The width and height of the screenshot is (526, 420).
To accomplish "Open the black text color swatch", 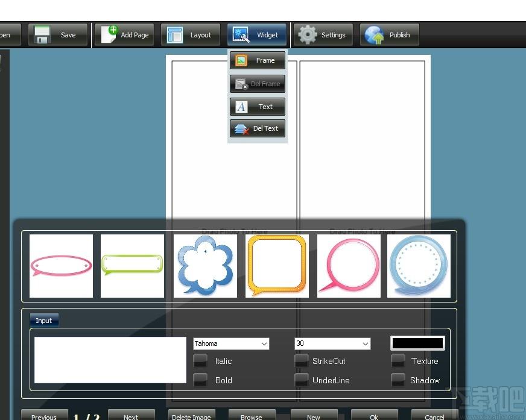I will click(417, 343).
